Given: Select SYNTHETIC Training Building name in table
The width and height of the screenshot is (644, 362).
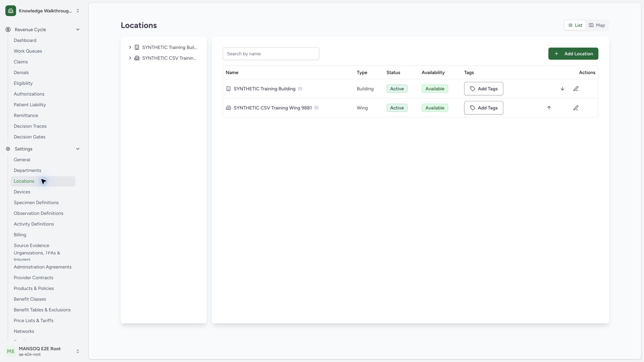Looking at the screenshot, I should [265, 89].
